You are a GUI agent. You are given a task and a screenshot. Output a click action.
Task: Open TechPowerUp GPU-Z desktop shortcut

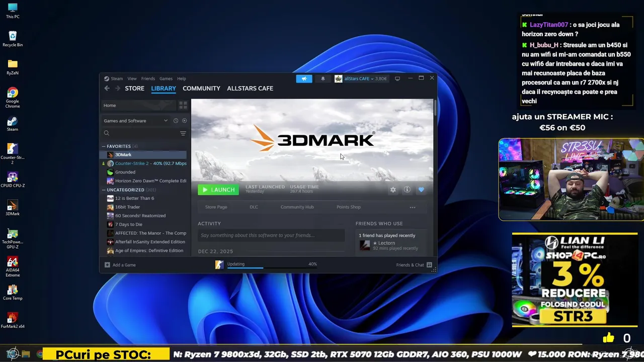pos(13,238)
